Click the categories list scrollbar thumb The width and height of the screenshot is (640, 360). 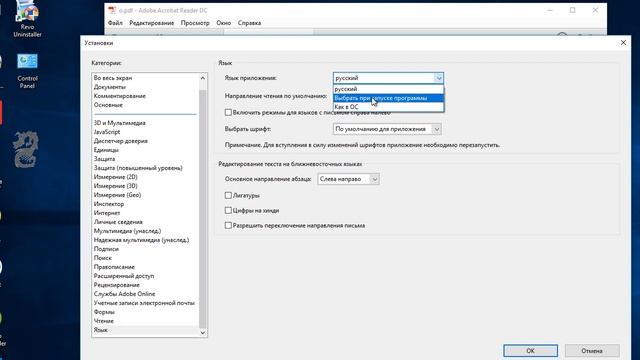click(x=202, y=209)
